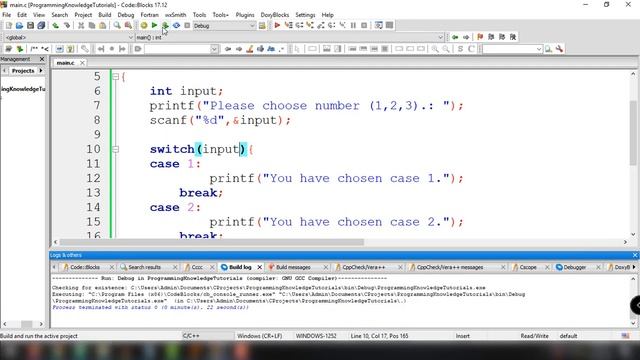
Task: Open the Edit menu
Action: (22, 15)
